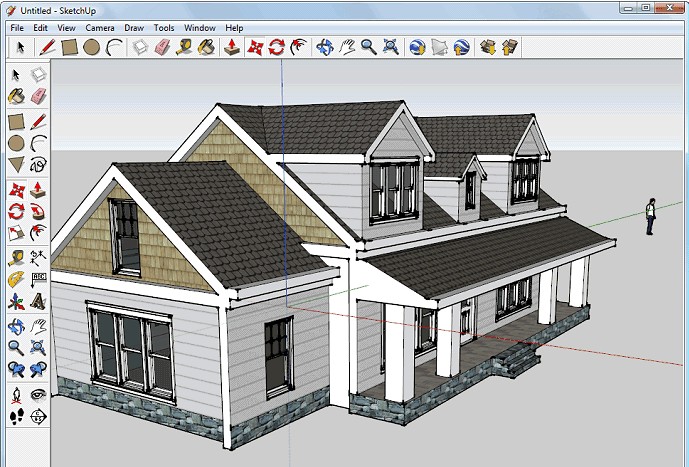Screen dimensions: 689x467
Task: Select the Walk footprints tool
Action: tap(16, 416)
